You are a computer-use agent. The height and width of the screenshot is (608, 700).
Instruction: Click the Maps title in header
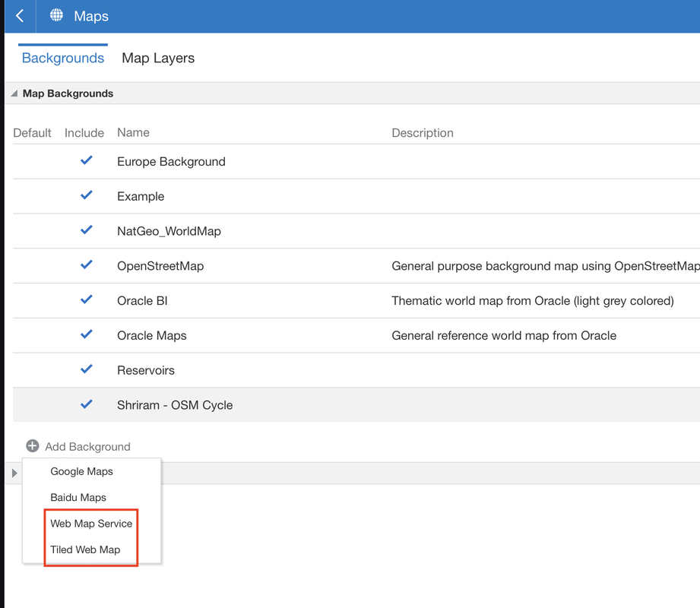click(x=91, y=16)
